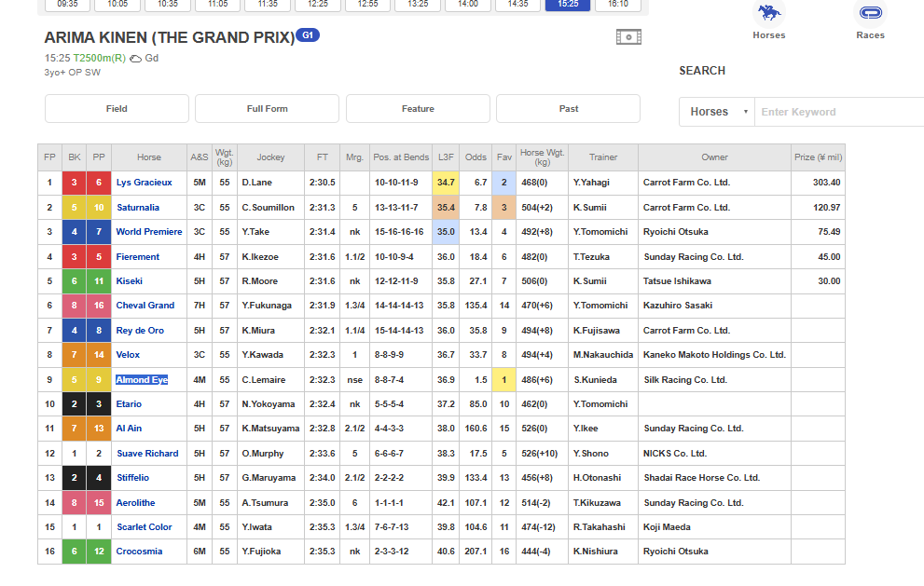Select the 15:25 race time tab
Viewport: 924px width, 586px height.
point(568,5)
